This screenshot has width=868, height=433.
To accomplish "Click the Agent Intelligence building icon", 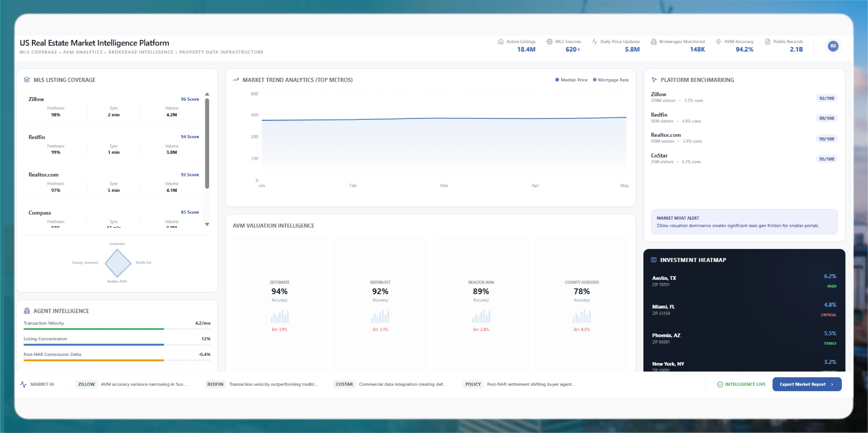I will pyautogui.click(x=27, y=311).
